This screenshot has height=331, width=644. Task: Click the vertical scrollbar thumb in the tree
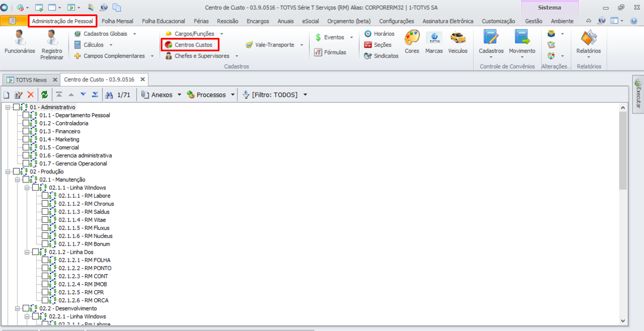(x=623, y=151)
